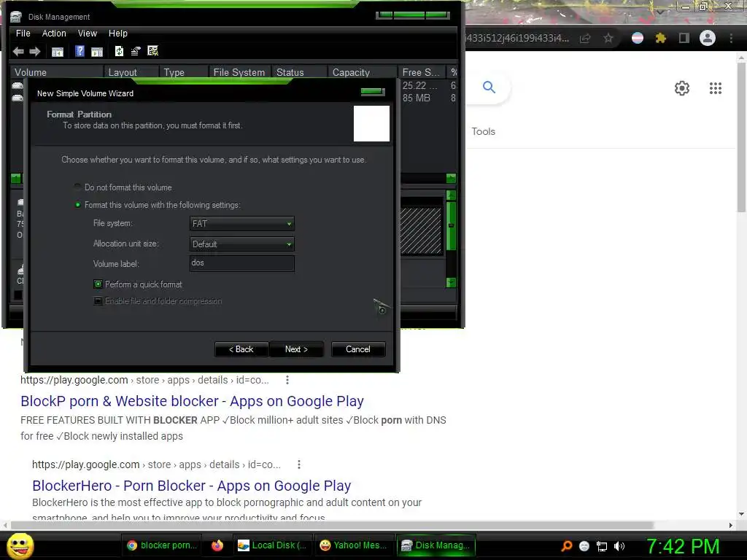Click the Properties toolbar icon in Disk Management
This screenshot has width=747, height=560.
[x=136, y=51]
